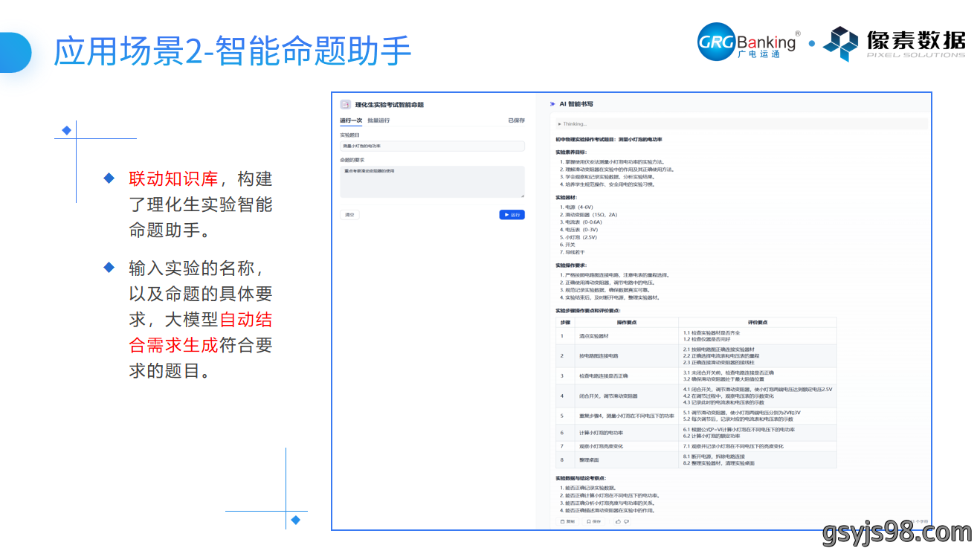Click the 命题的要求 field label
The height and width of the screenshot is (551, 980).
352,160
